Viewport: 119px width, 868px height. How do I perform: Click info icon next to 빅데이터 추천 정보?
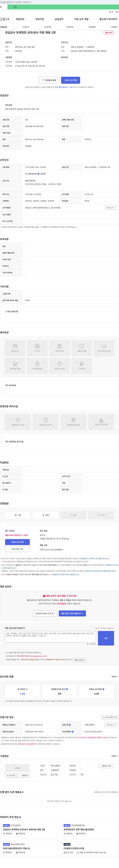coord(20,817)
